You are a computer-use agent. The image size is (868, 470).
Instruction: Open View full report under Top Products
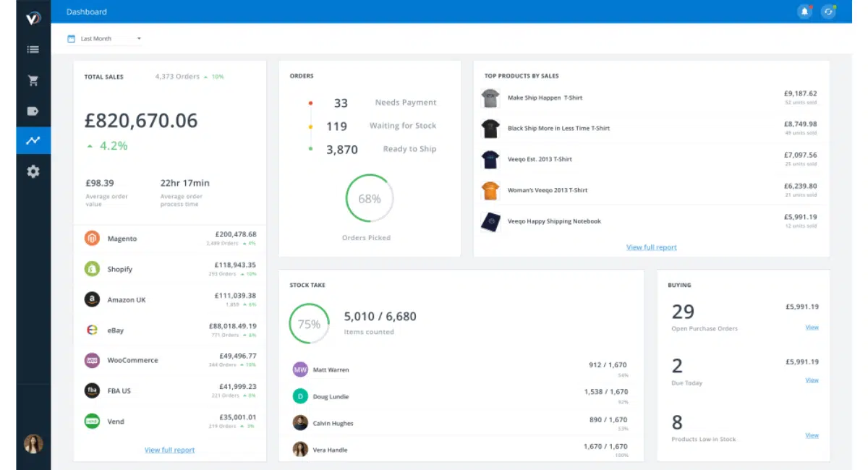(x=652, y=247)
